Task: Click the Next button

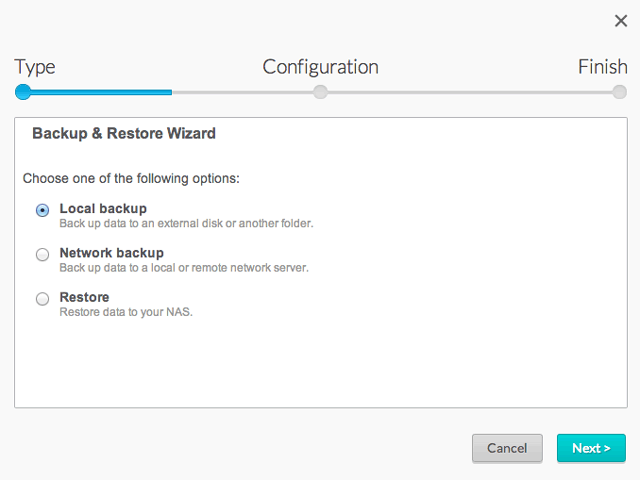Action: pyautogui.click(x=591, y=448)
